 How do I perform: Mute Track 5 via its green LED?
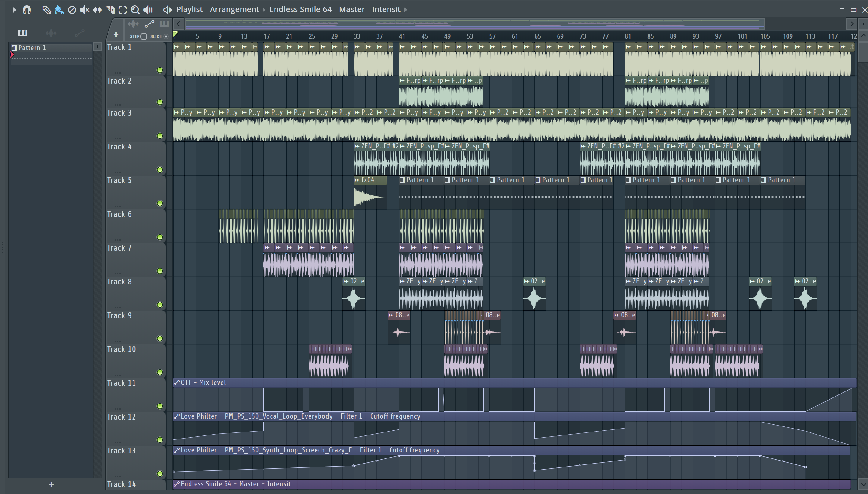click(x=160, y=204)
